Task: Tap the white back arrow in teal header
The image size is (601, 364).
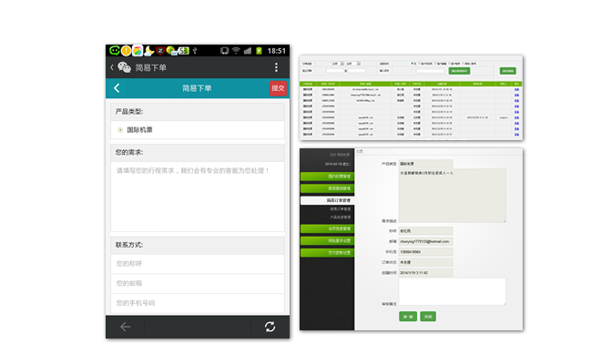Action: (117, 88)
